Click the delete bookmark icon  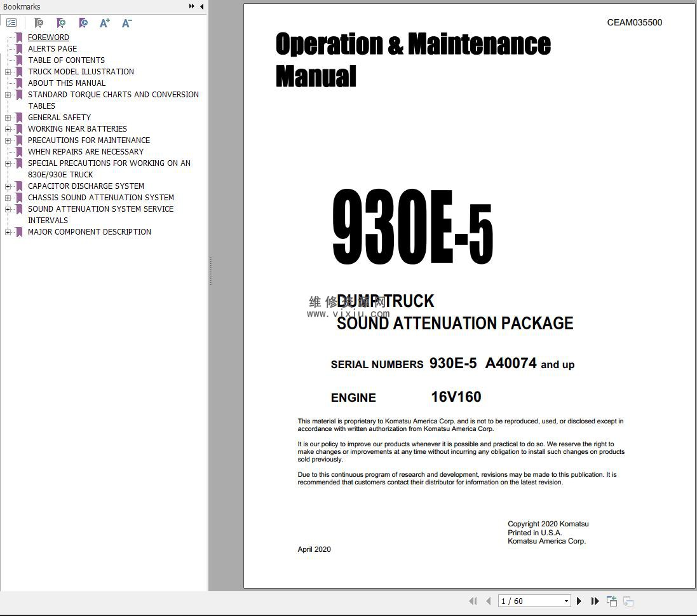point(39,23)
